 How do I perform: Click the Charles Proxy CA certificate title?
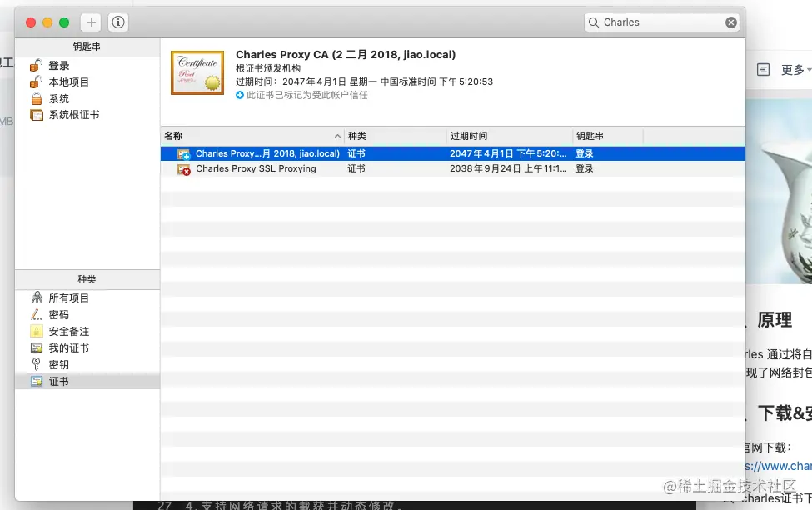click(346, 54)
